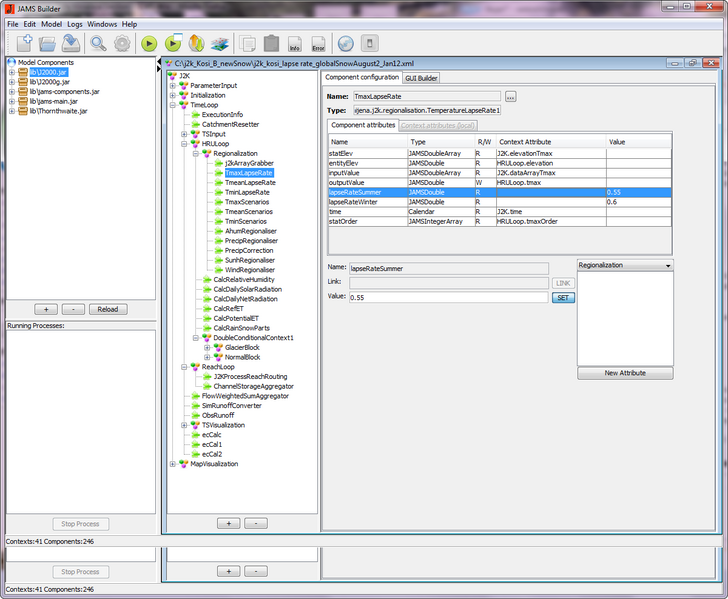Screen dimensions: 728x599
Task: Open the layered map data icon
Action: [x=220, y=43]
